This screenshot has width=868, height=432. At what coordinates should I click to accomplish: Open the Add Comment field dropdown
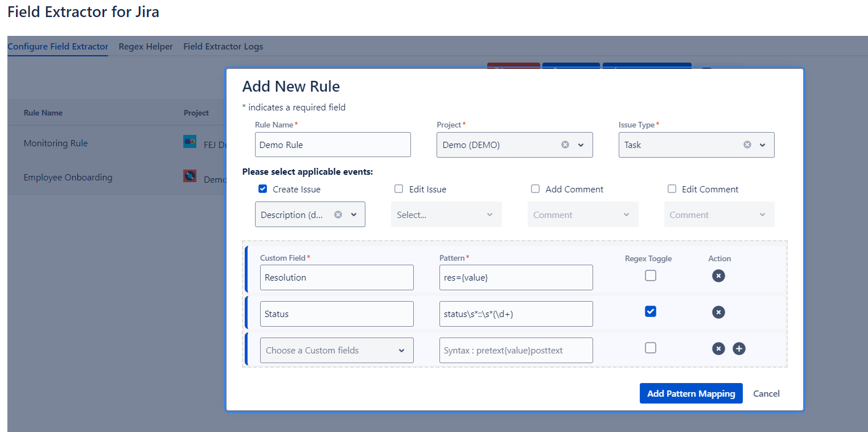583,215
